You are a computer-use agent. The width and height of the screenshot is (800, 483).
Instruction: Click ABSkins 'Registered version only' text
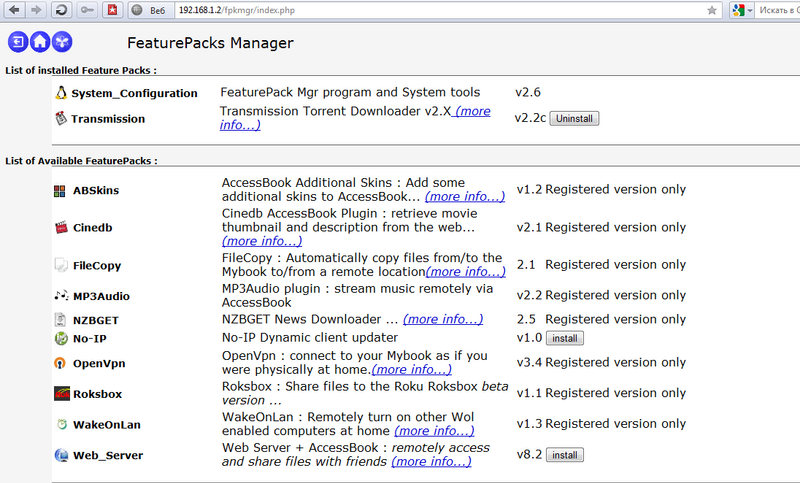pos(615,189)
